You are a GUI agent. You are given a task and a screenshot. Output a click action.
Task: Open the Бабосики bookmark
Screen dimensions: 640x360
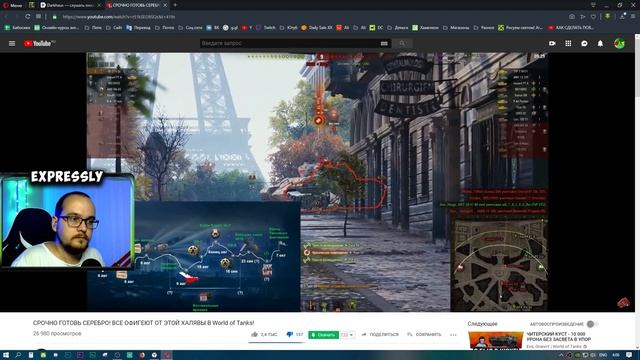[x=17, y=28]
